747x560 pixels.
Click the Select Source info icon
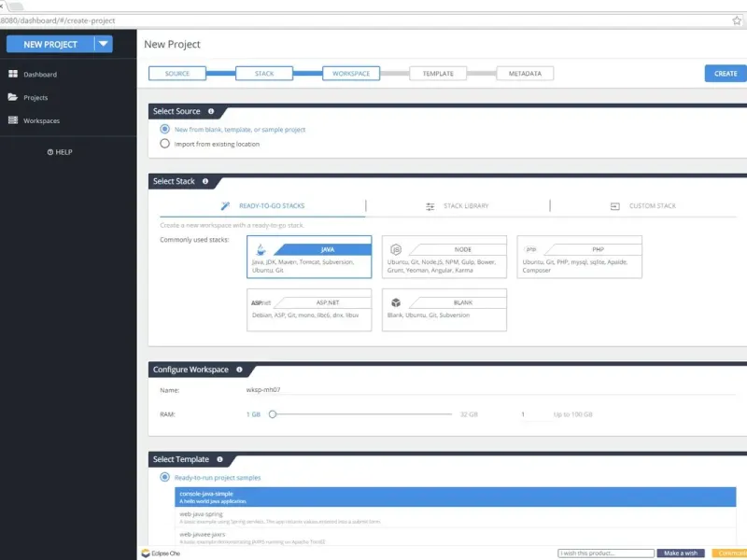(211, 111)
